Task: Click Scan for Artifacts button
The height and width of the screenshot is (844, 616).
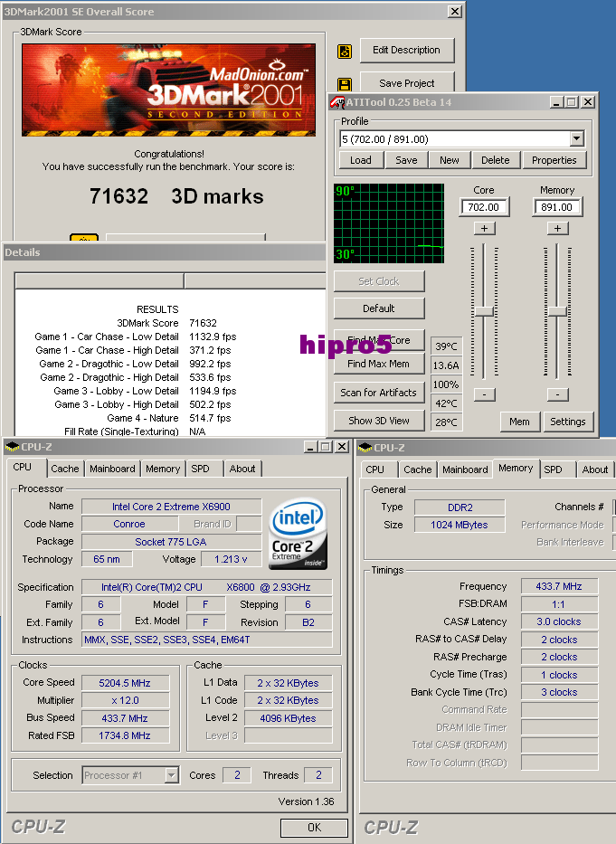Action: tap(378, 393)
